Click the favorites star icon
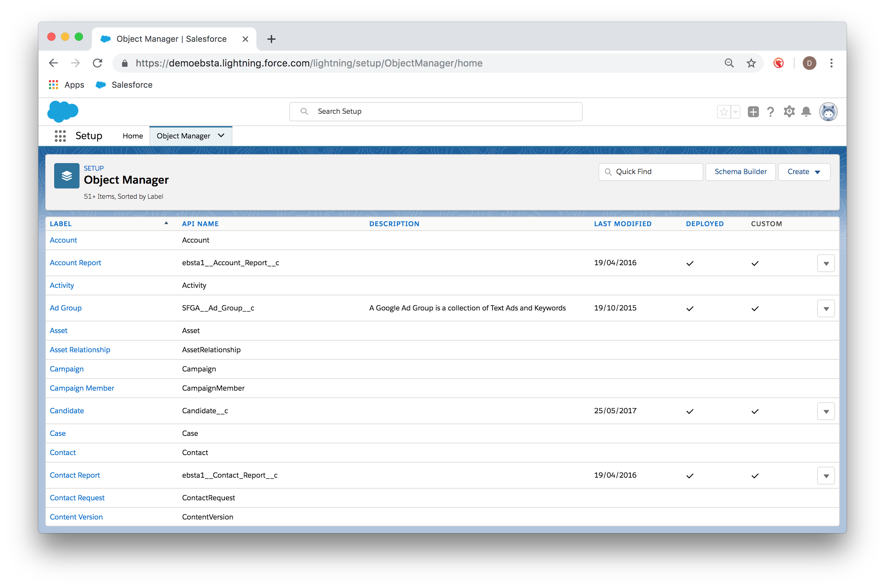Screen dimensions: 885x588 [x=724, y=112]
